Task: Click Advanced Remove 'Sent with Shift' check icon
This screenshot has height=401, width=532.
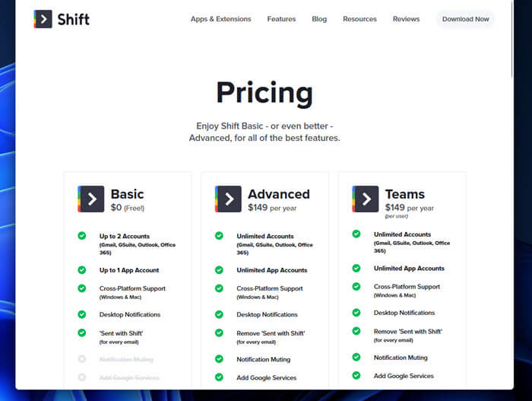Action: pyautogui.click(x=219, y=333)
